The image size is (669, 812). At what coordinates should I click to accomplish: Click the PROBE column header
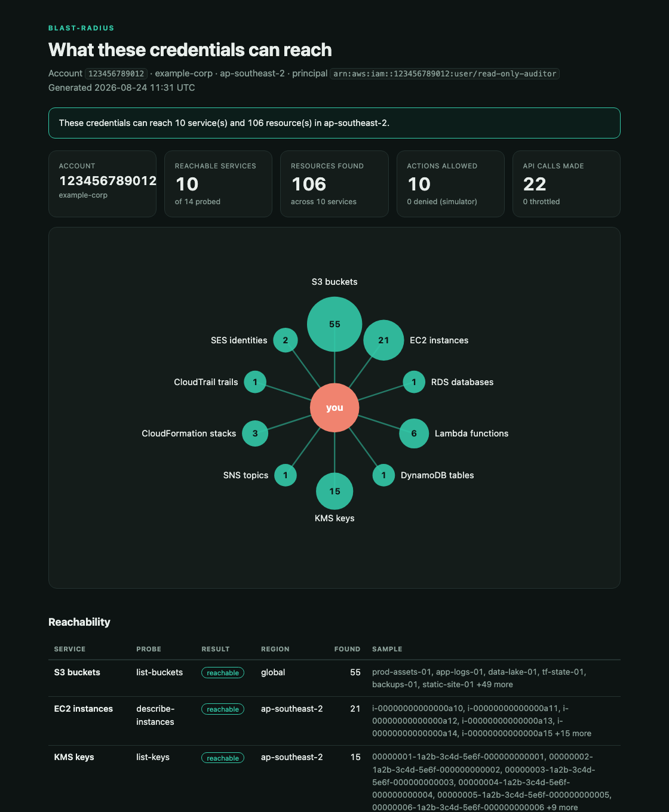point(149,649)
